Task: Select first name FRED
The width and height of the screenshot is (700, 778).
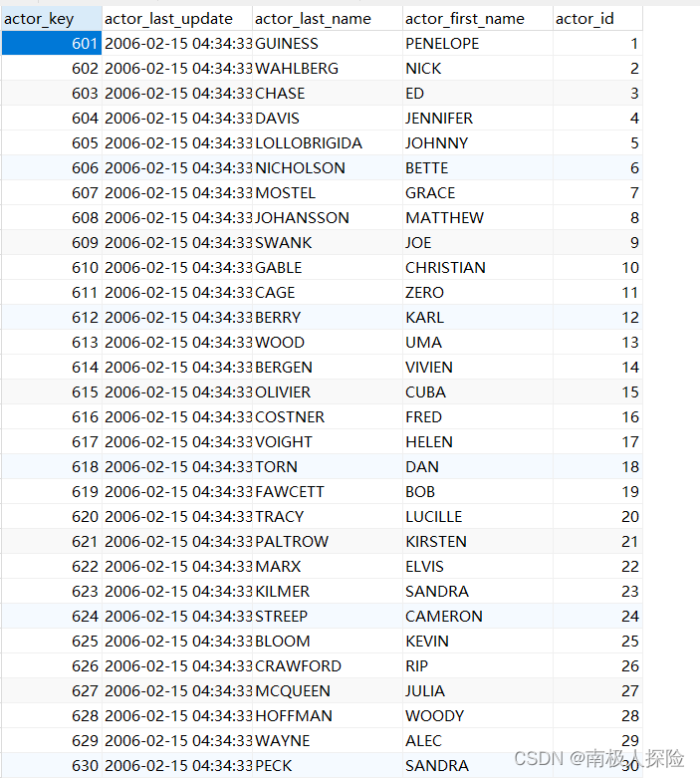Action: coord(423,416)
